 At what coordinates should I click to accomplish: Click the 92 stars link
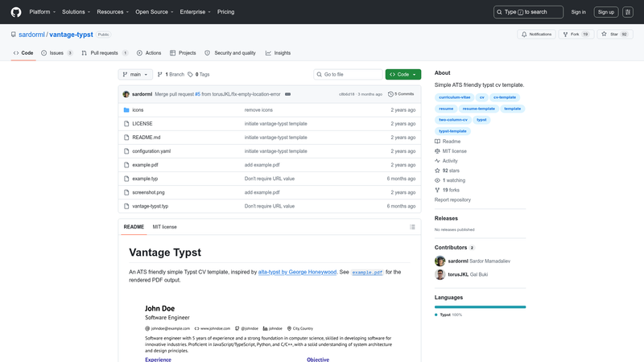(x=448, y=171)
